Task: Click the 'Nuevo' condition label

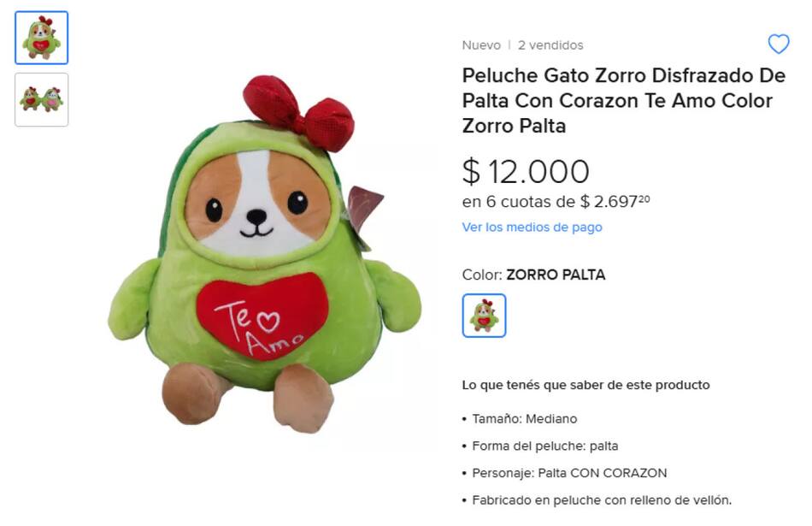Action: pos(481,45)
